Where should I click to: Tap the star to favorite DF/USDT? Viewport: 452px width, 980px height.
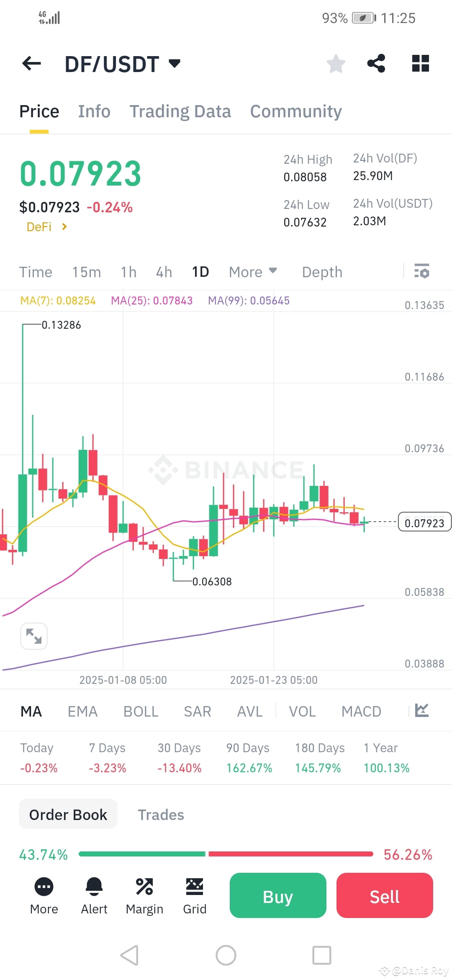coord(336,64)
